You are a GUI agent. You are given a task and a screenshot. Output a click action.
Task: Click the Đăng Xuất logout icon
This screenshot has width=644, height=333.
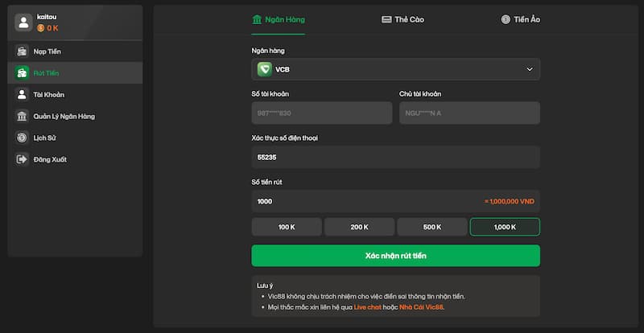[x=23, y=159]
